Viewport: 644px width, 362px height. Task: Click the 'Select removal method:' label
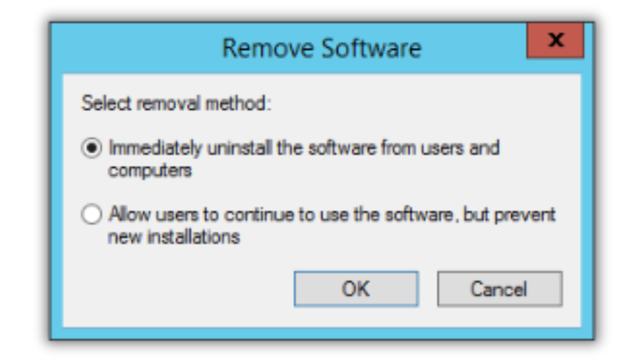(x=176, y=103)
